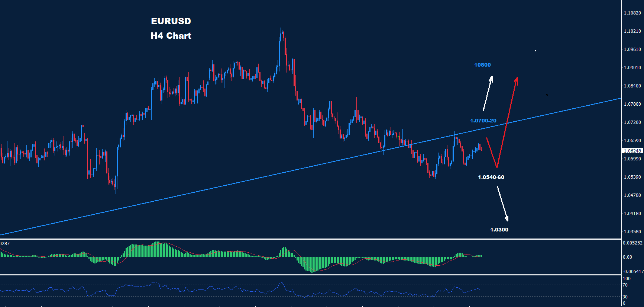Viewport: 644px width, 307px height.
Task: Click the EURUSD chart title text
Action: pos(171,21)
